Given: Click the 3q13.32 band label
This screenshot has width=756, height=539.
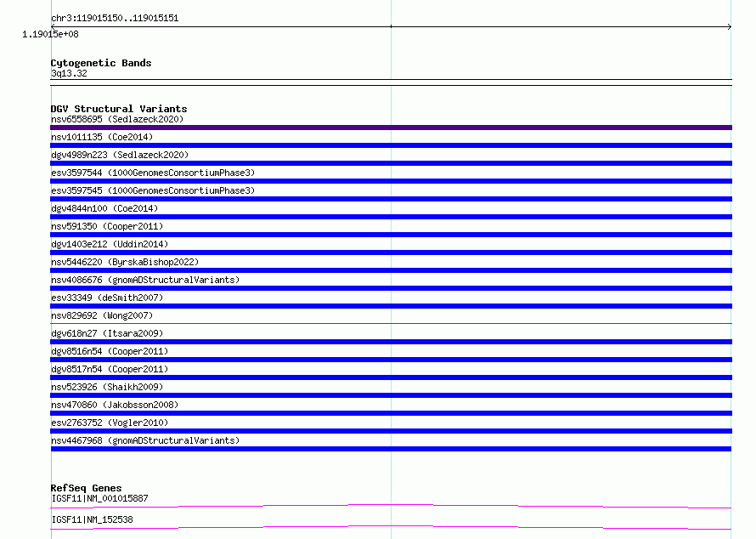Looking at the screenshot, I should 69,73.
